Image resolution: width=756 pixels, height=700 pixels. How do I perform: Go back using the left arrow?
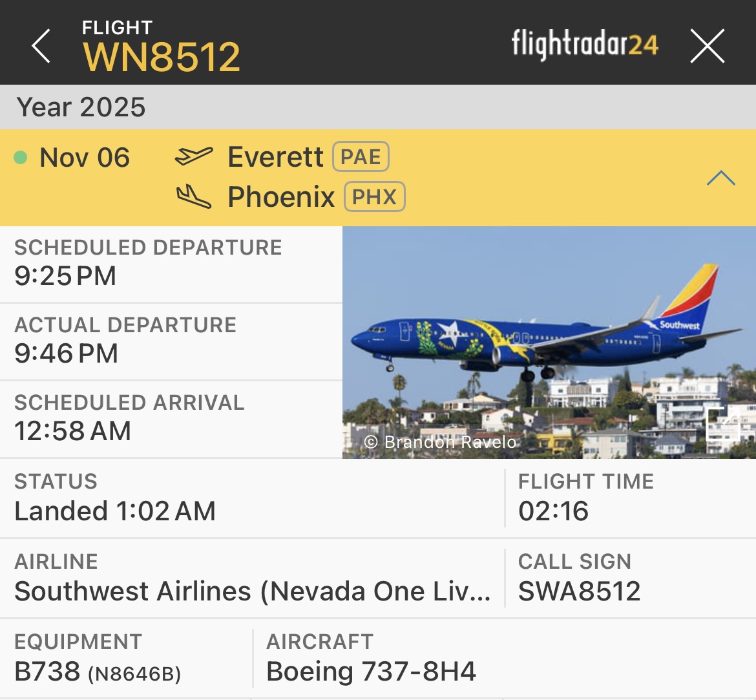point(41,46)
